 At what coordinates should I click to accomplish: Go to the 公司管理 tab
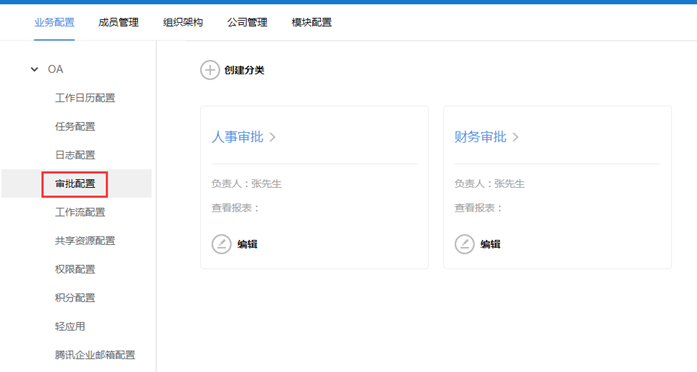(247, 22)
